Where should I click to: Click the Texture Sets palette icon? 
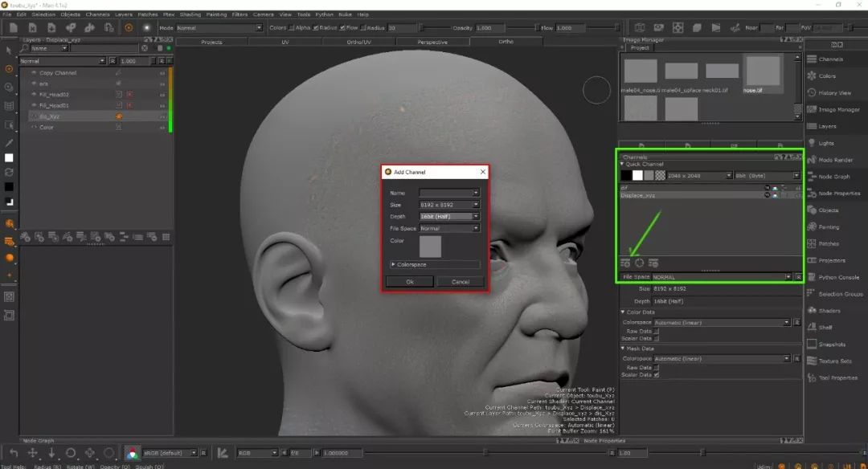(813, 361)
